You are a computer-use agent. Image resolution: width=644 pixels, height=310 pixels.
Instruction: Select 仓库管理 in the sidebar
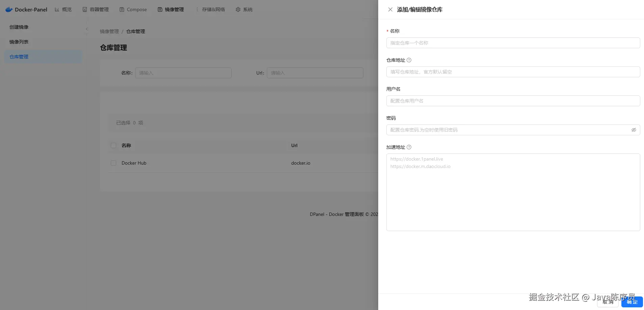pos(43,57)
